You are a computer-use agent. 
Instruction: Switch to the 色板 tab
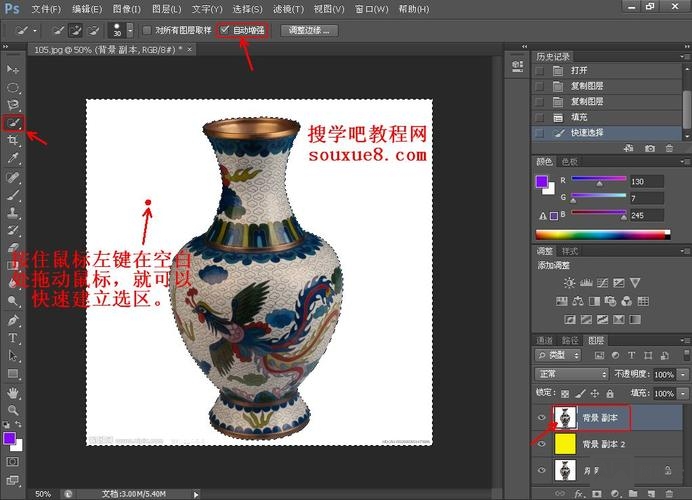coord(569,162)
